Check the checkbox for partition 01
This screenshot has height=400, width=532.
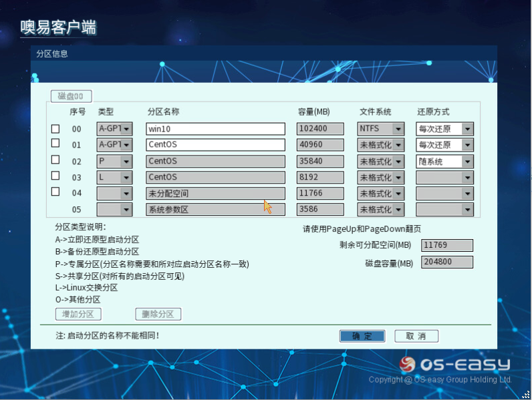[x=55, y=144]
